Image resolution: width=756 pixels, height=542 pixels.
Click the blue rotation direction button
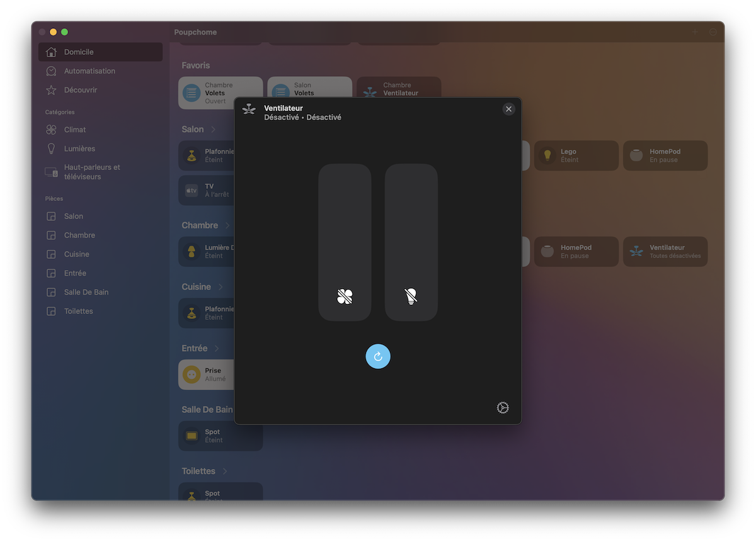pyautogui.click(x=378, y=356)
